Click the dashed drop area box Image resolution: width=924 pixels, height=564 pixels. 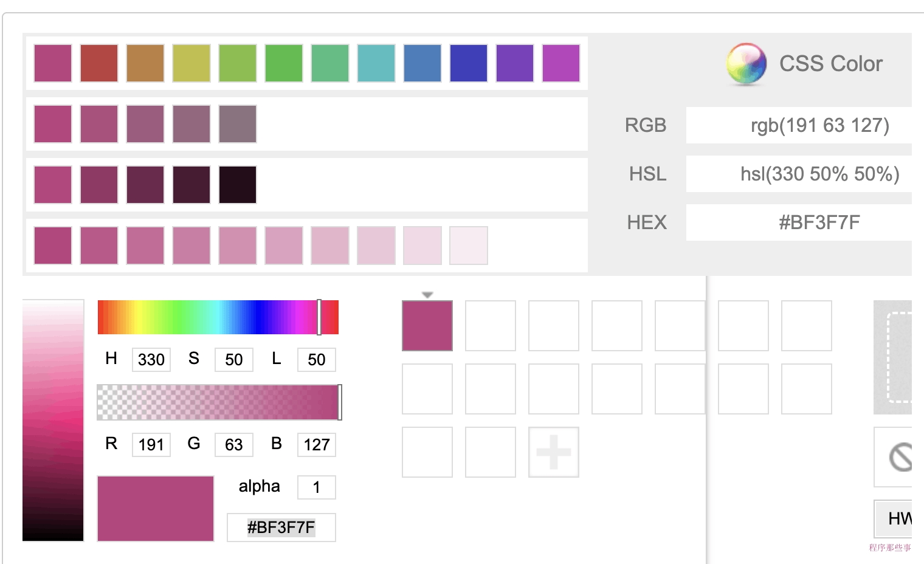[x=900, y=357]
